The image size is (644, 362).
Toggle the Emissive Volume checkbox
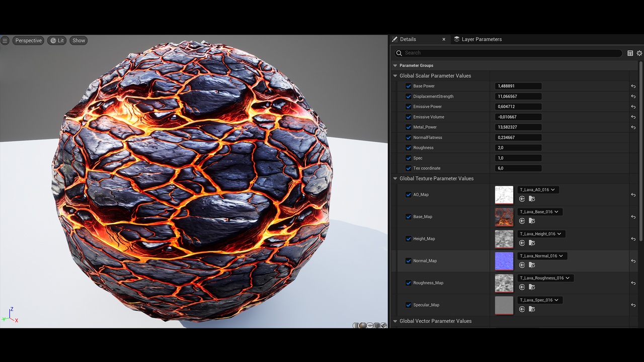409,117
